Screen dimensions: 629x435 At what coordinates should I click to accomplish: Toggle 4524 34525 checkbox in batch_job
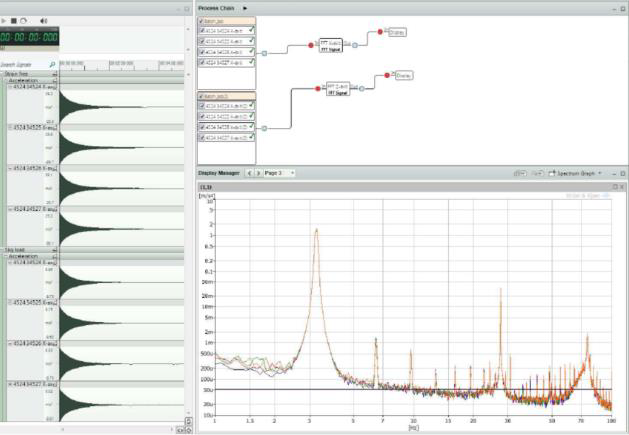pyautogui.click(x=203, y=41)
